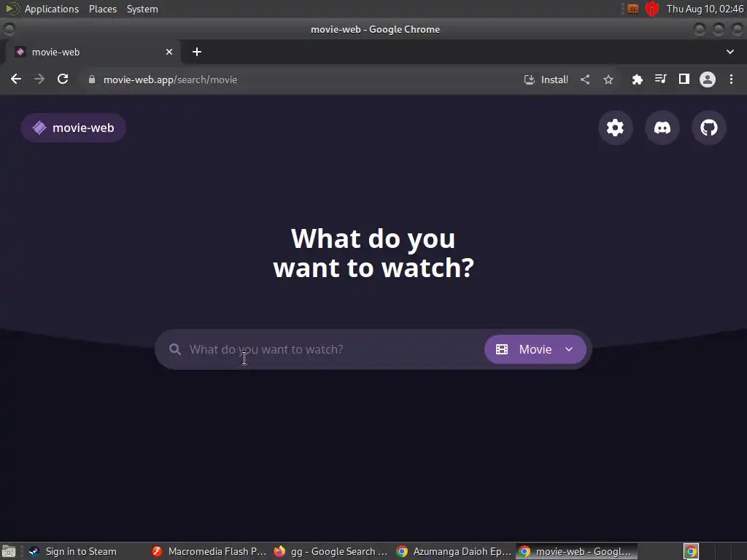
Task: Open the Chrome three-dot menu
Action: click(x=731, y=79)
